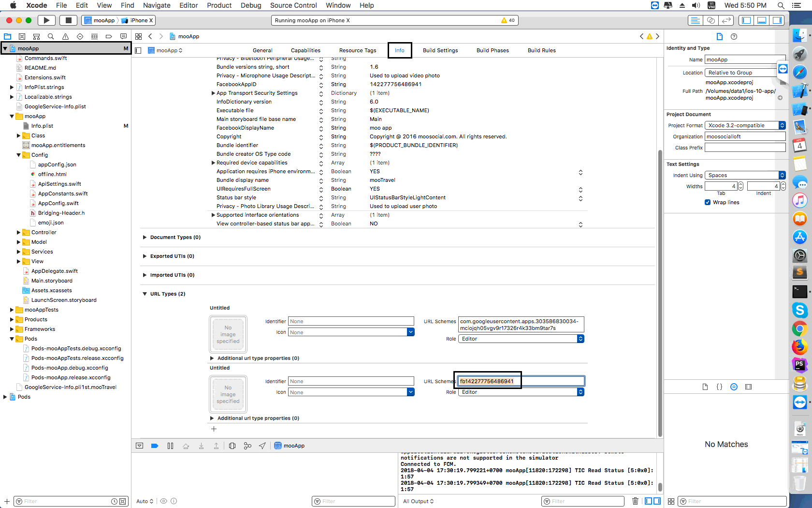The height and width of the screenshot is (508, 812).
Task: Toggle the Wrap lines checkbox
Action: tap(708, 202)
